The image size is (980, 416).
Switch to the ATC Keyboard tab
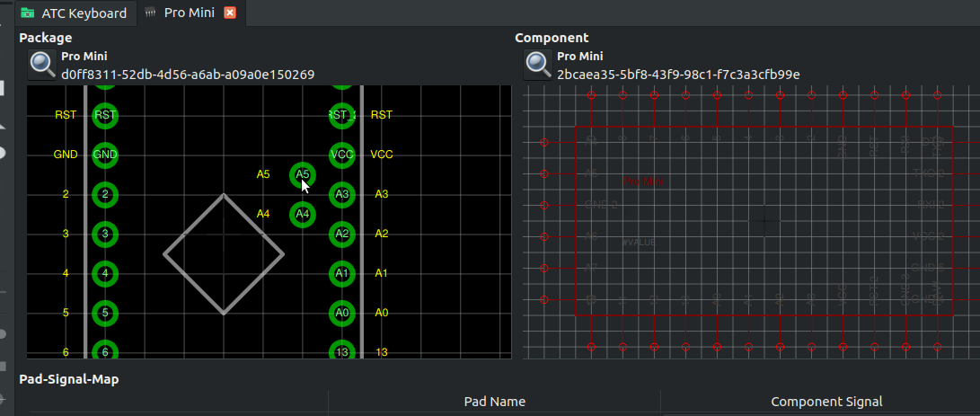tap(74, 13)
